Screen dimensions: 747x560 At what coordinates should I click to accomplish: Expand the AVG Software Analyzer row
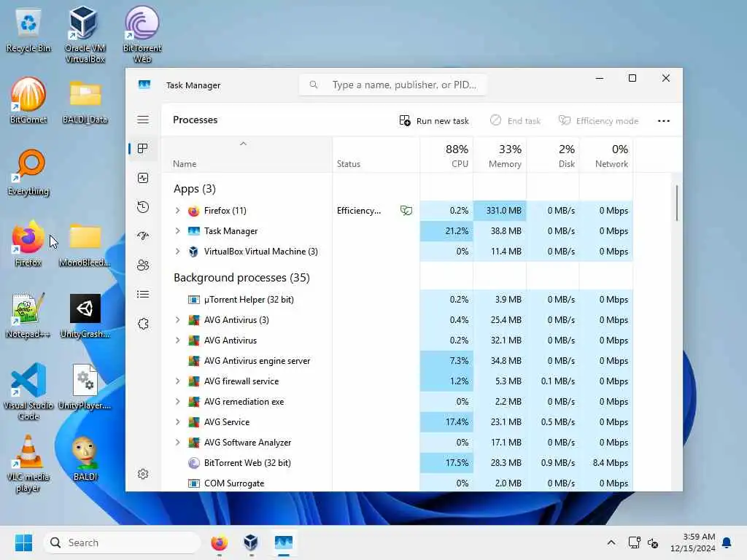coord(178,443)
